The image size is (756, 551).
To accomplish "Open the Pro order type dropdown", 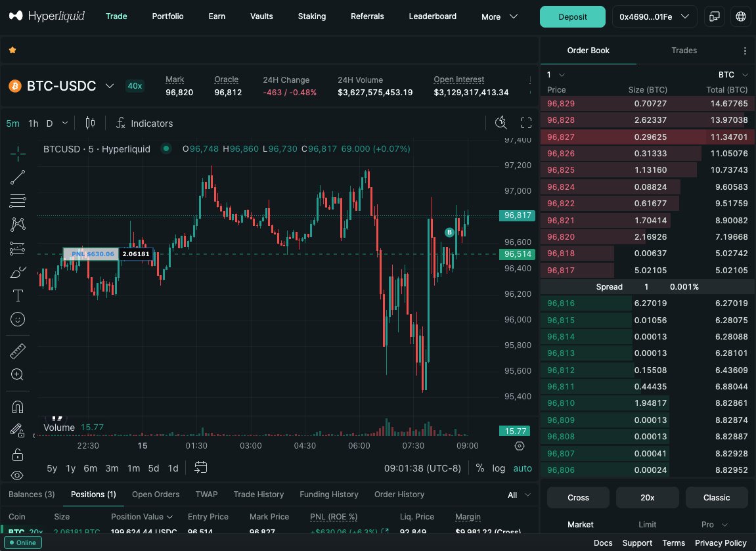I will [x=714, y=525].
